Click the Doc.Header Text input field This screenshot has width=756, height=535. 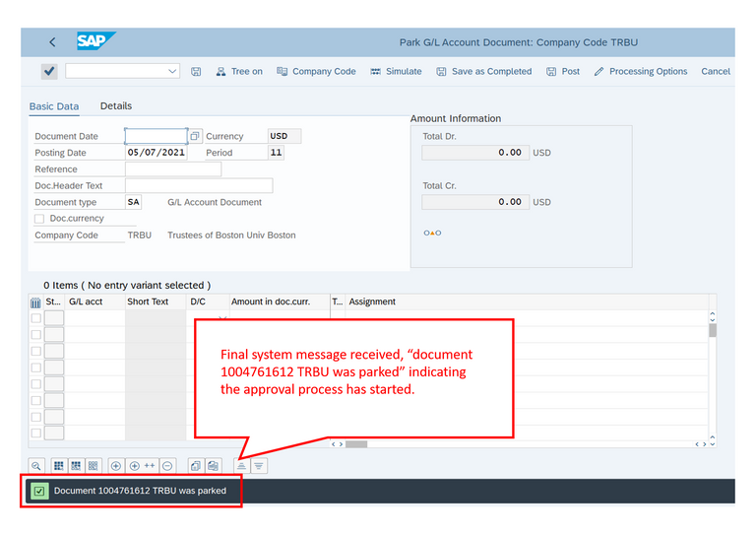click(198, 185)
